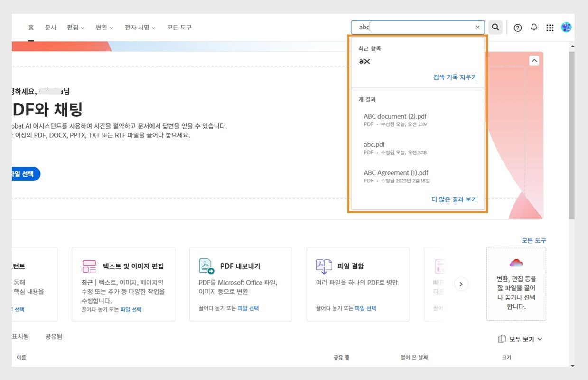588x380 pixels.
Task: Select the 텍스트 및 이미지 편집 tool icon
Action: pos(89,267)
